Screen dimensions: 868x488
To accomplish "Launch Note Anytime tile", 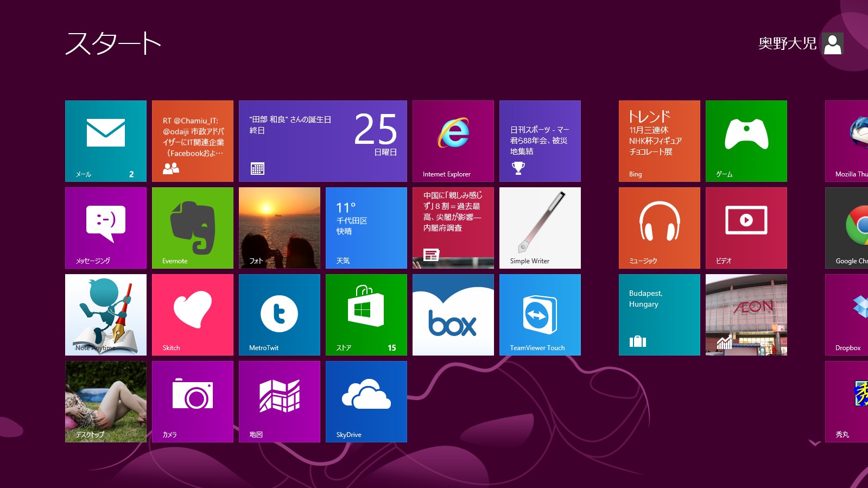I will (x=106, y=315).
